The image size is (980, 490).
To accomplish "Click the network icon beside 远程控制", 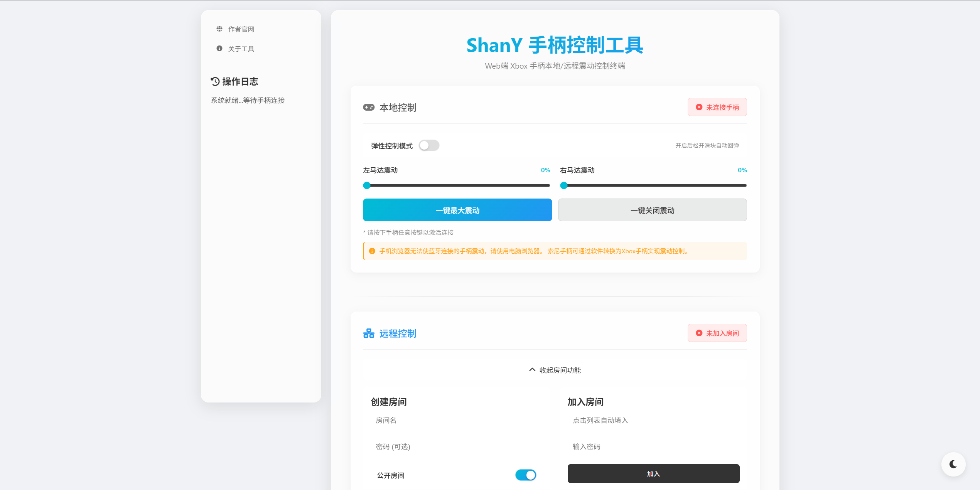I will point(368,333).
